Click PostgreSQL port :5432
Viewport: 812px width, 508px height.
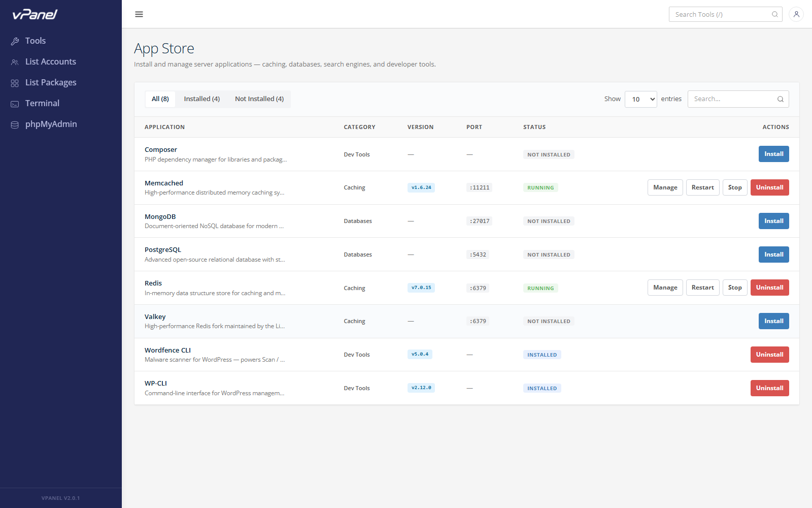[478, 255]
